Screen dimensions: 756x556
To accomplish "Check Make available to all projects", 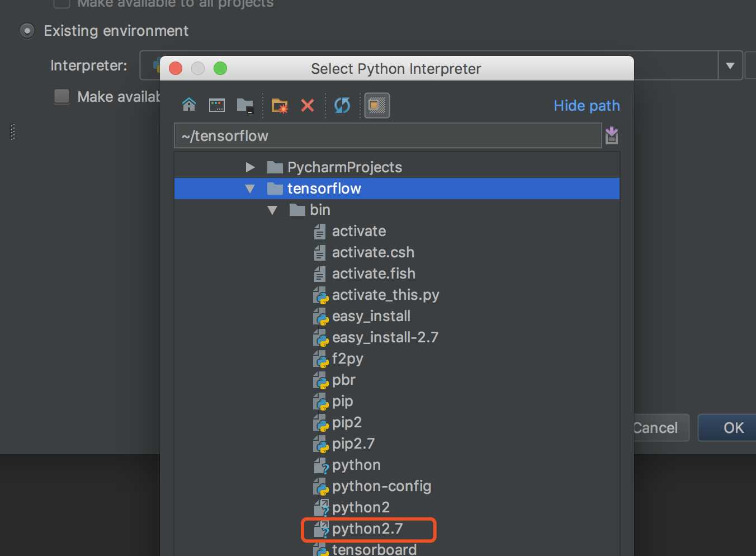I will tap(61, 4).
